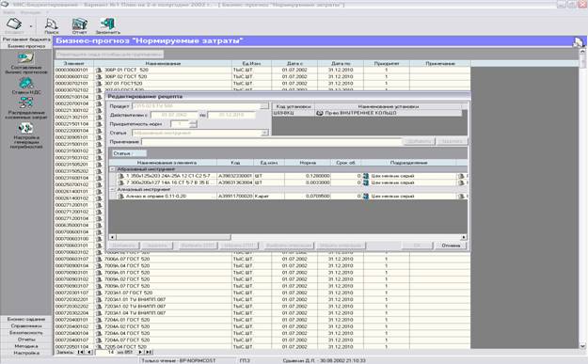The image size is (588, 364).
Task: Open Бизнес-задания sidebar tab
Action: tap(26, 319)
